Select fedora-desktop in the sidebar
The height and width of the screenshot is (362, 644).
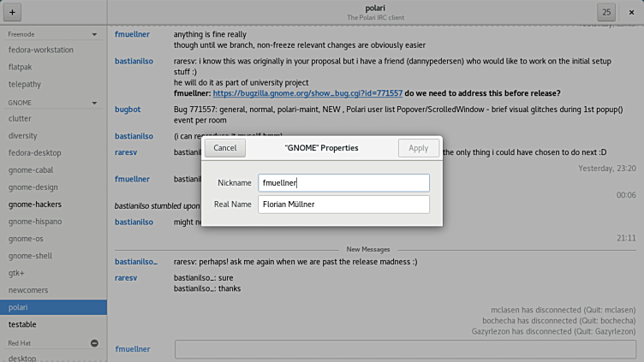[53, 152]
